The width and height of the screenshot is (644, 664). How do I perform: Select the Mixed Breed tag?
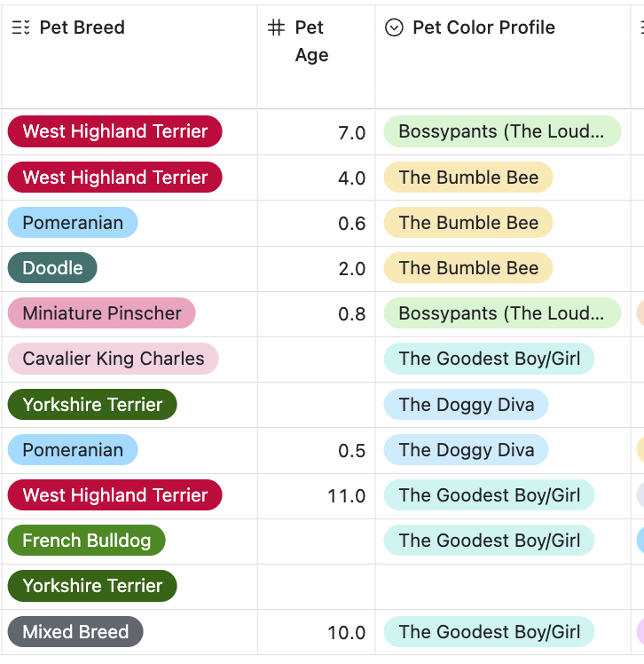tap(75, 632)
